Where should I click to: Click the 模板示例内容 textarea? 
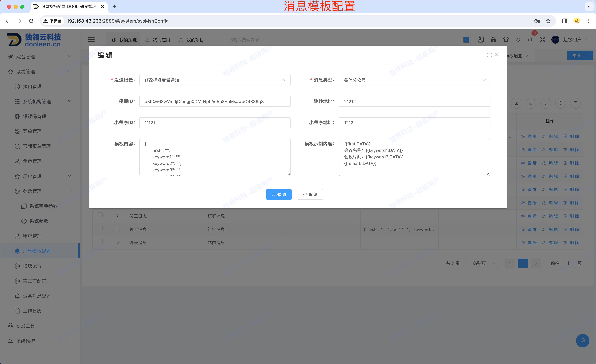click(x=414, y=157)
